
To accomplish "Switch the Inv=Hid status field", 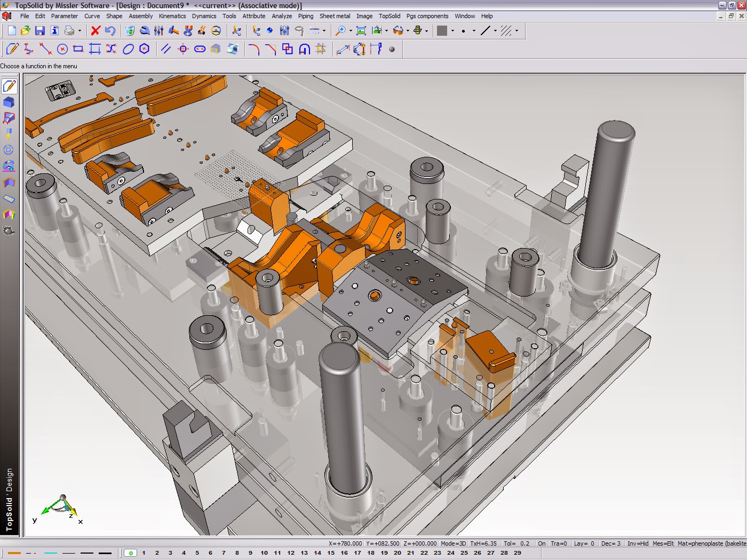I will [639, 543].
